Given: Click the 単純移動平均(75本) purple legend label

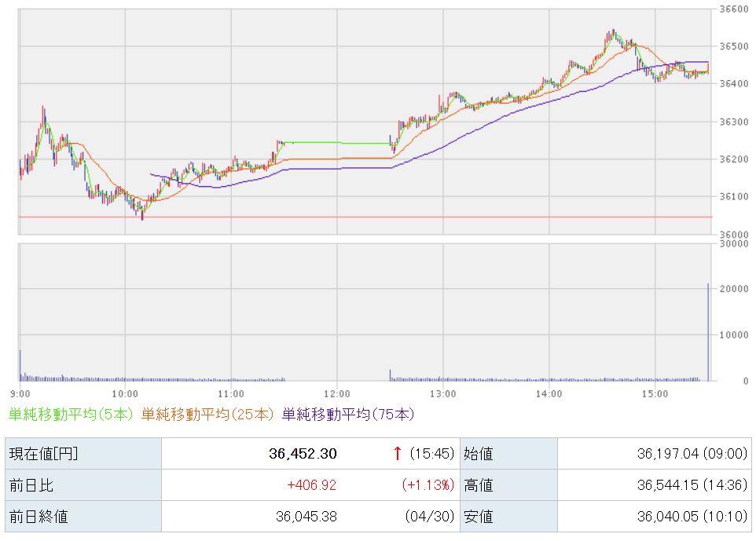Looking at the screenshot, I should coord(348,415).
